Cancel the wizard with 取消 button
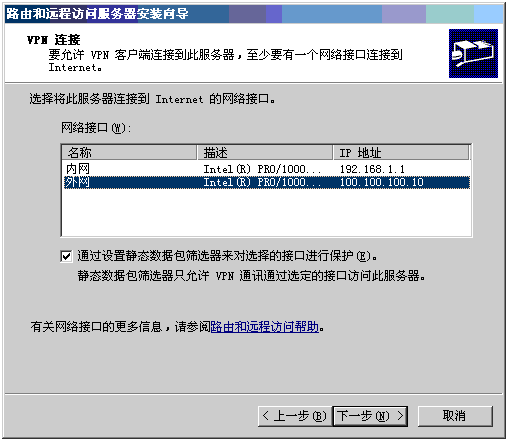508x441 pixels. coord(455,416)
